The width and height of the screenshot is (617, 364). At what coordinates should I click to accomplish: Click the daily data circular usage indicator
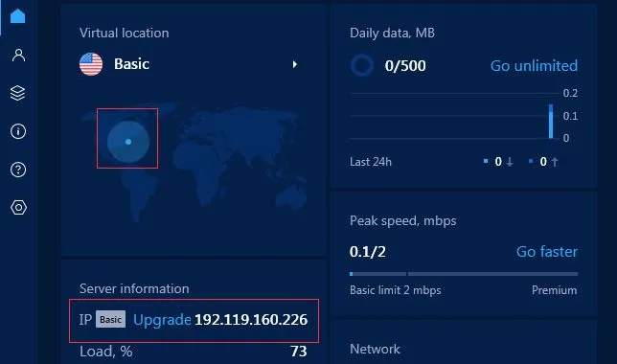tap(362, 65)
